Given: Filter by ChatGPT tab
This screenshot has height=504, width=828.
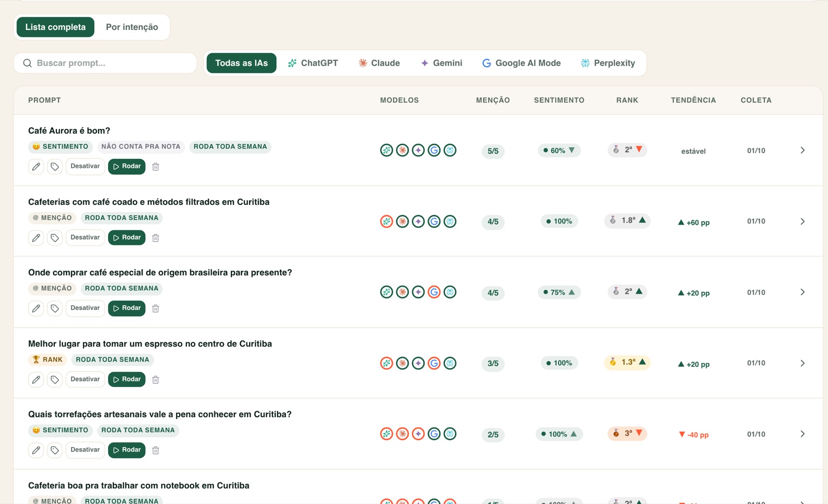Looking at the screenshot, I should [313, 63].
